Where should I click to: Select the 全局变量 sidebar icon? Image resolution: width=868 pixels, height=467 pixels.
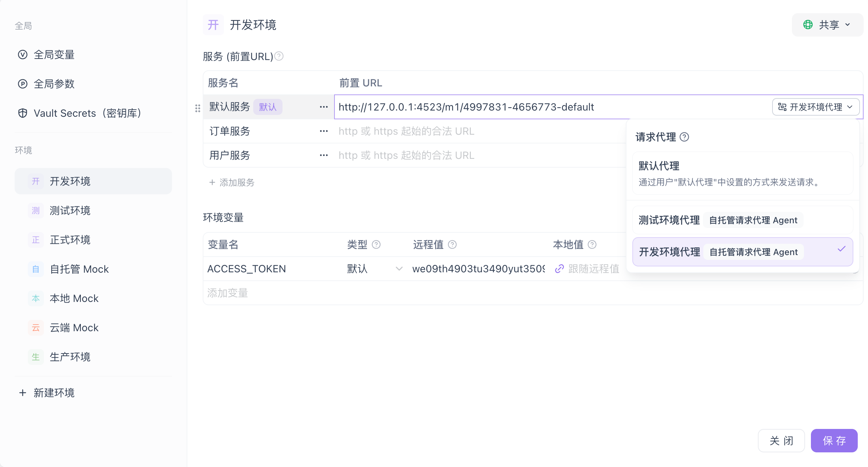(22, 55)
